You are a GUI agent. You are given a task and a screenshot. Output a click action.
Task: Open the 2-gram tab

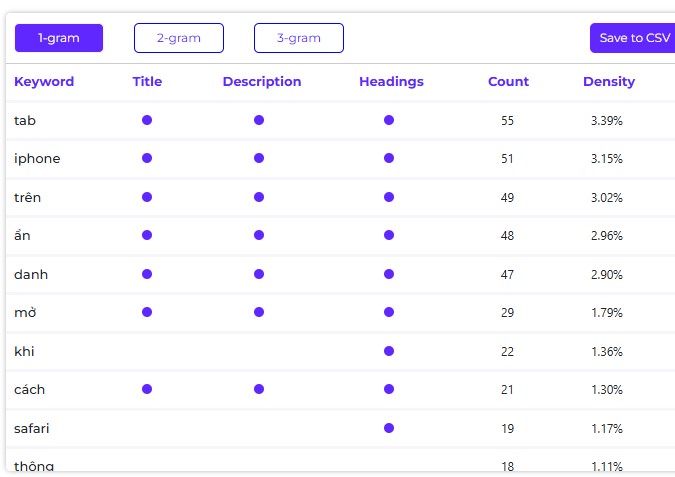point(179,38)
